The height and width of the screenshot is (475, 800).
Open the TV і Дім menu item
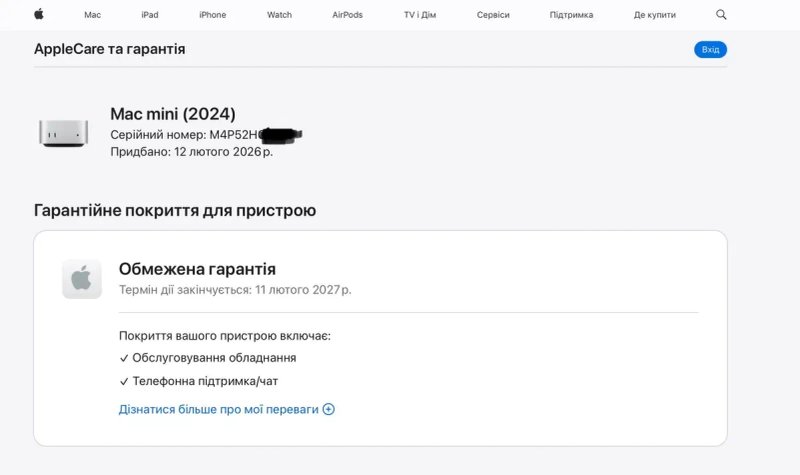click(x=420, y=15)
